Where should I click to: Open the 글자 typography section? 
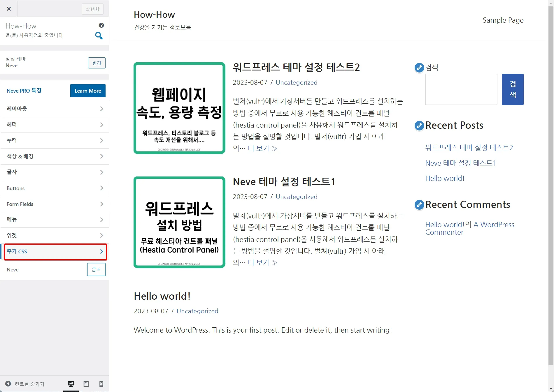[55, 172]
